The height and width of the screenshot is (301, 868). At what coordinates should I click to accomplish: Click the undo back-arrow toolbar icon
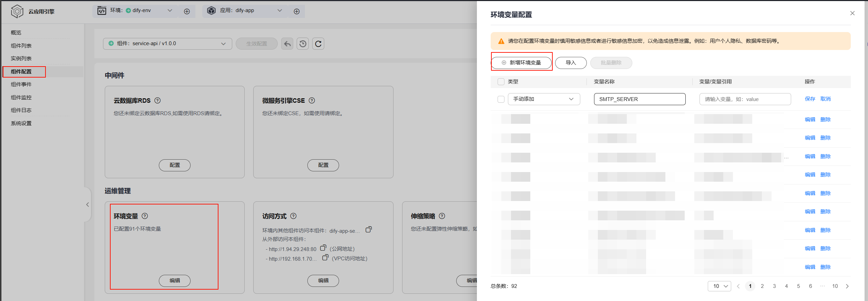pyautogui.click(x=287, y=44)
